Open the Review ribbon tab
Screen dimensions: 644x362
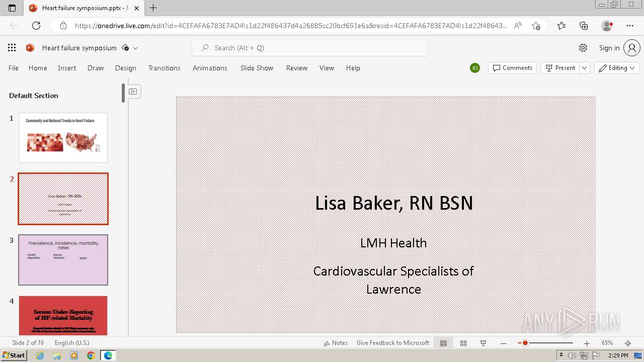297,68
